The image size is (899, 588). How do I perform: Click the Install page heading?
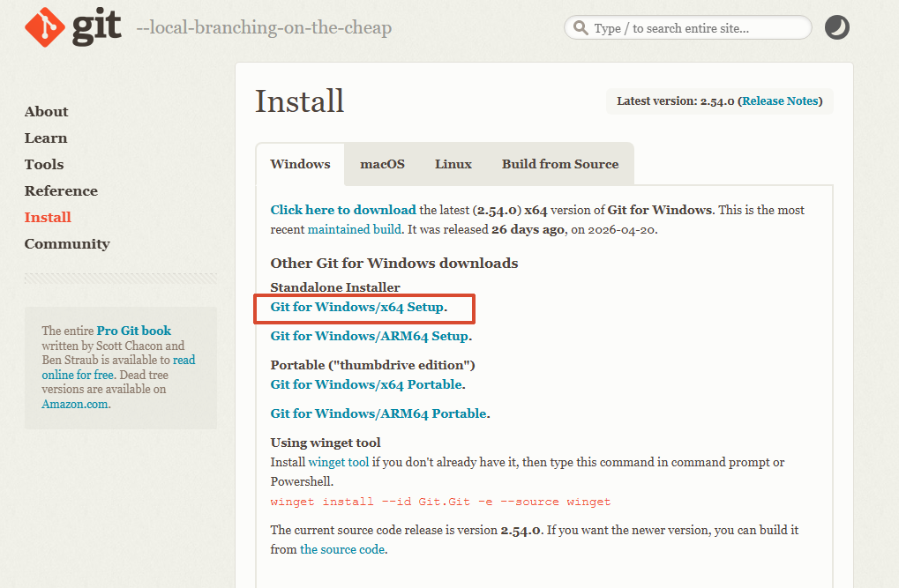point(299,101)
